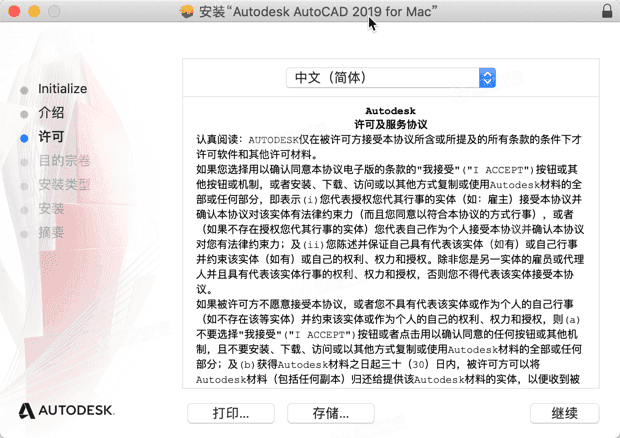
Task: Click the lock icon in title bar
Action: tap(606, 11)
